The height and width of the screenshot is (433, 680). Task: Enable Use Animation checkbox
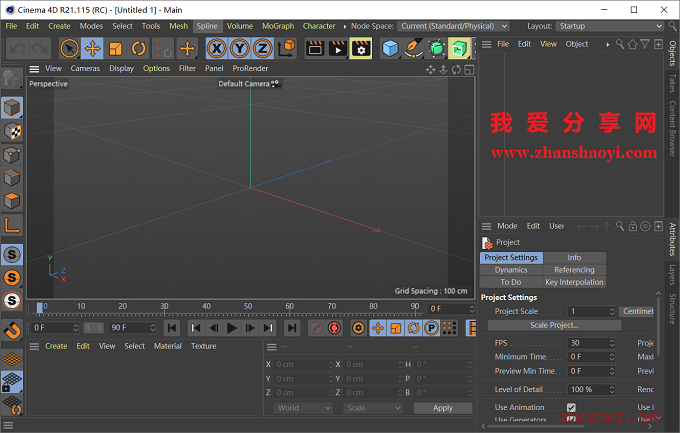pyautogui.click(x=571, y=407)
